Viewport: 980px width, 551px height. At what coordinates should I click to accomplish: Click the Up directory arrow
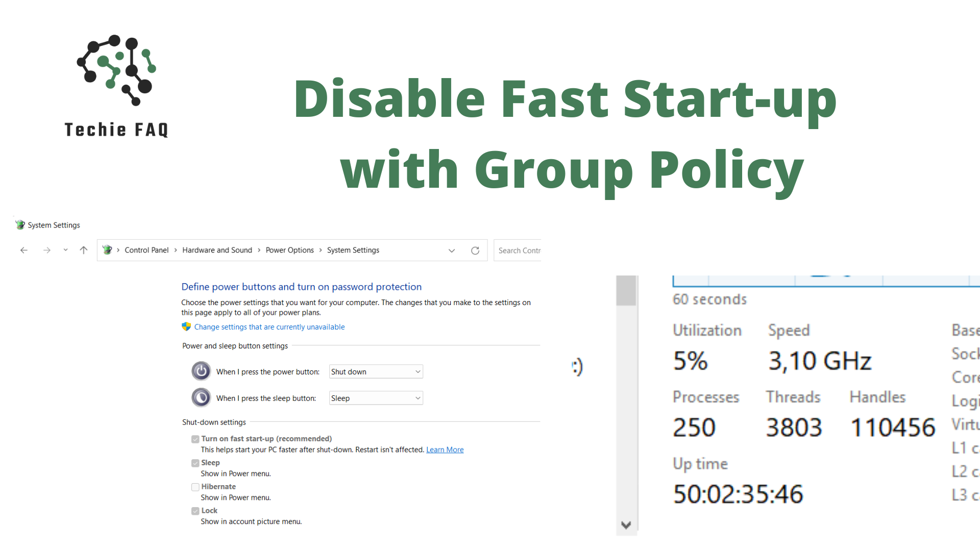tap(84, 250)
